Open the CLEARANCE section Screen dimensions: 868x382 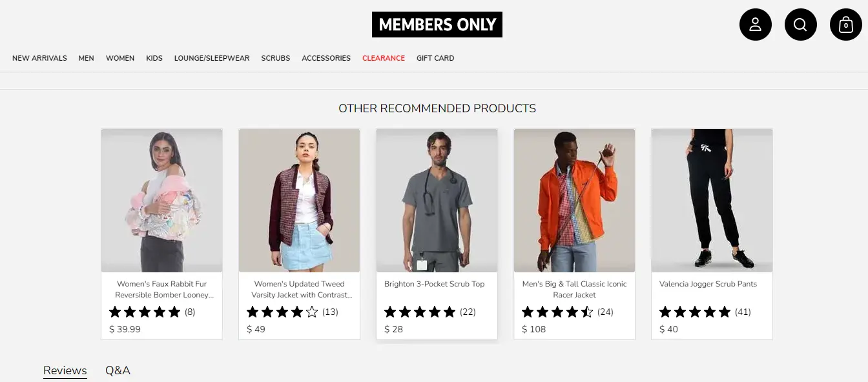click(x=384, y=58)
